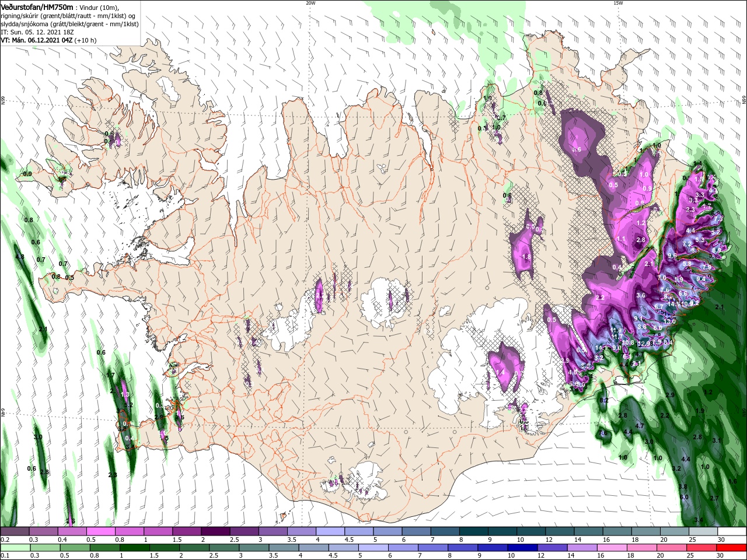Pick upper legend white swatch labelled 30
The width and height of the screenshot is (747, 560).
732,531
